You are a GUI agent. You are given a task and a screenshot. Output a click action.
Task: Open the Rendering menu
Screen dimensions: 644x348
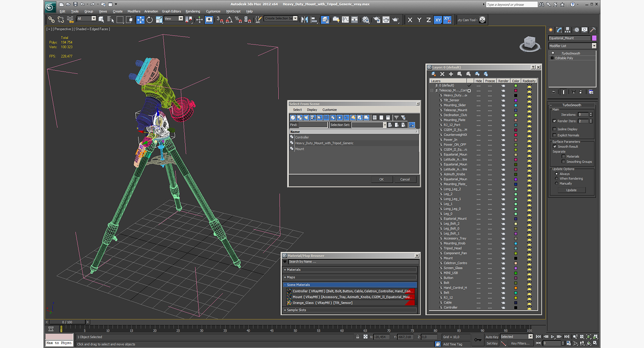point(193,11)
